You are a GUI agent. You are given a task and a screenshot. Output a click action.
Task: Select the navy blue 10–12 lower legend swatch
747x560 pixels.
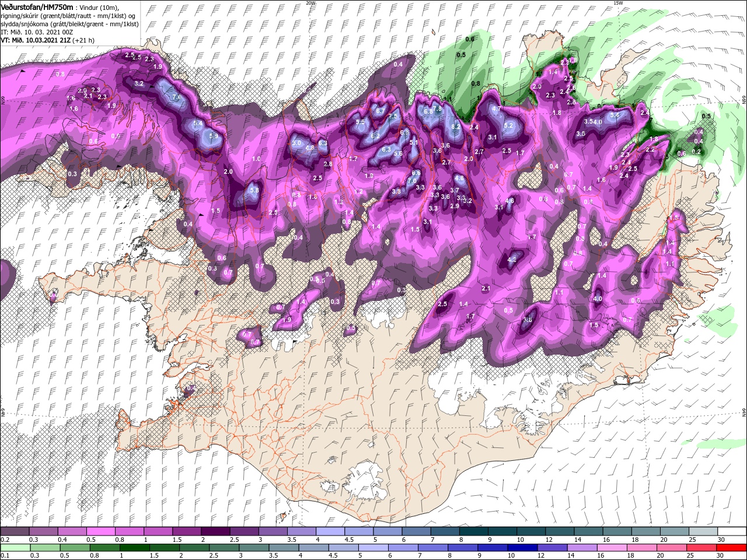(523, 547)
